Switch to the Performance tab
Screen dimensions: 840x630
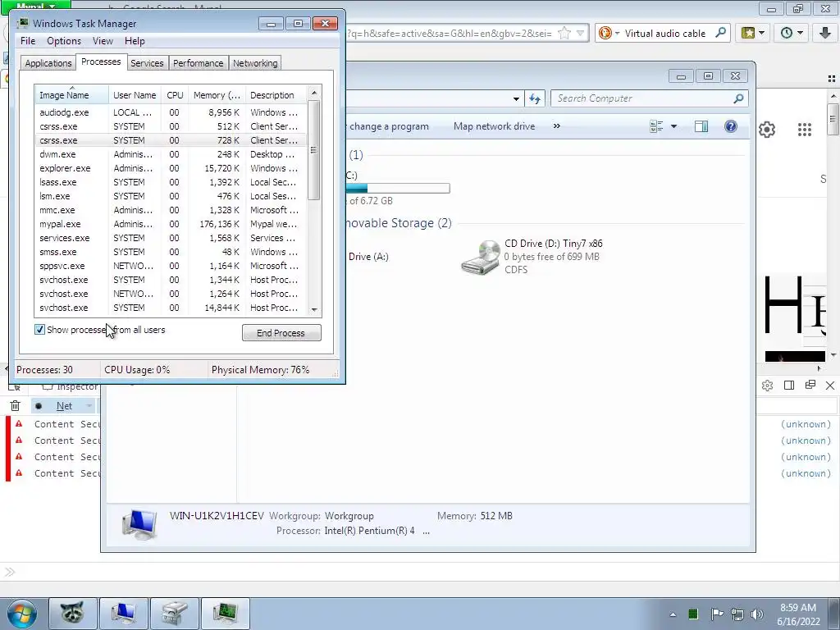pyautogui.click(x=199, y=63)
